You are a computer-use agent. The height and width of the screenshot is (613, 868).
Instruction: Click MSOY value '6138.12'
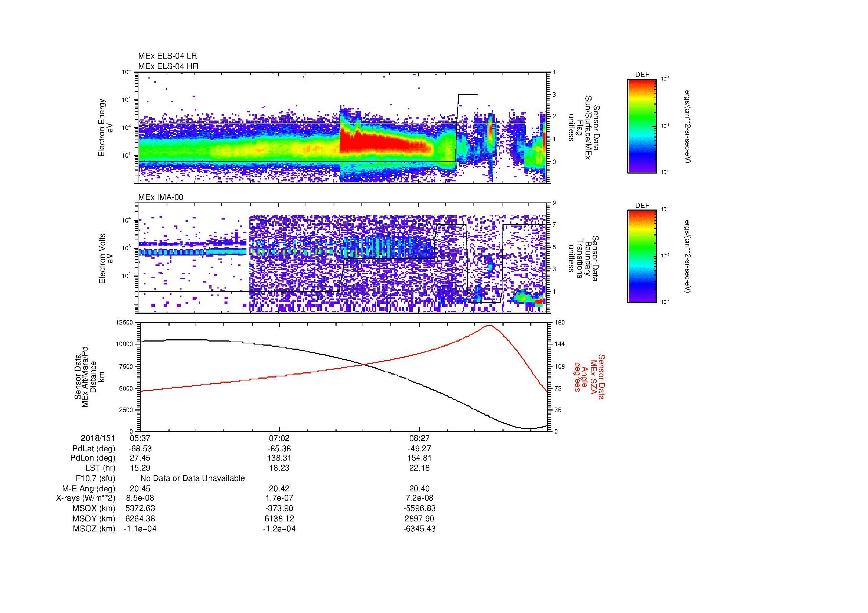tap(279, 518)
